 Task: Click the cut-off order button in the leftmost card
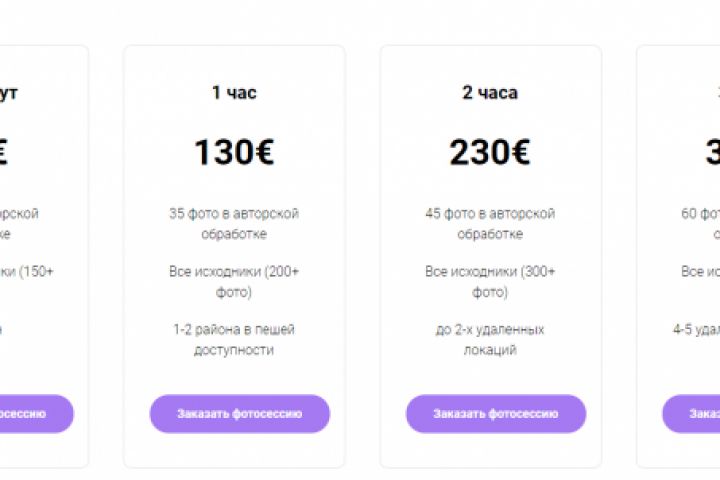(30, 413)
